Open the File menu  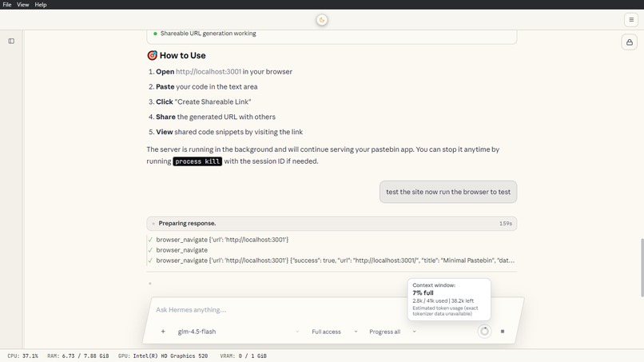tap(7, 5)
